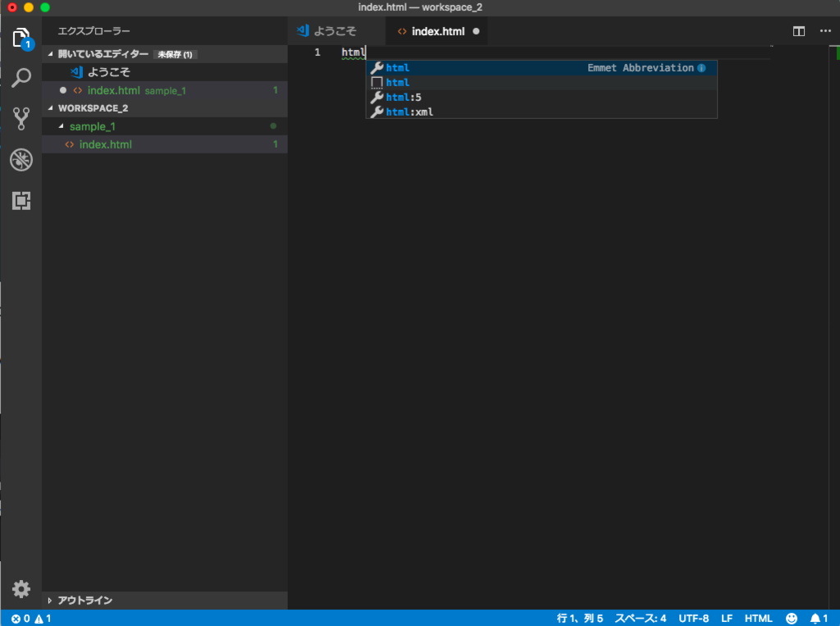Click the info icon beside Emmet Abbreviation
The height and width of the screenshot is (626, 840).
click(x=702, y=68)
